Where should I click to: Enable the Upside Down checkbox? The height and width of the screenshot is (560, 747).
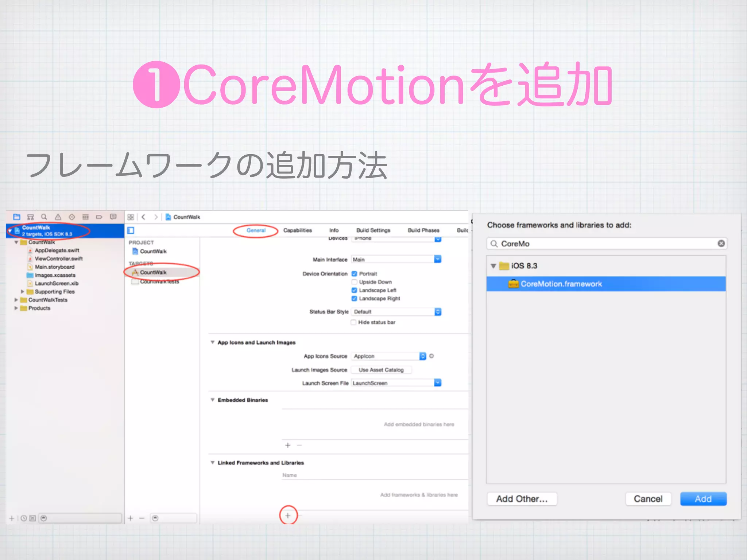(354, 282)
